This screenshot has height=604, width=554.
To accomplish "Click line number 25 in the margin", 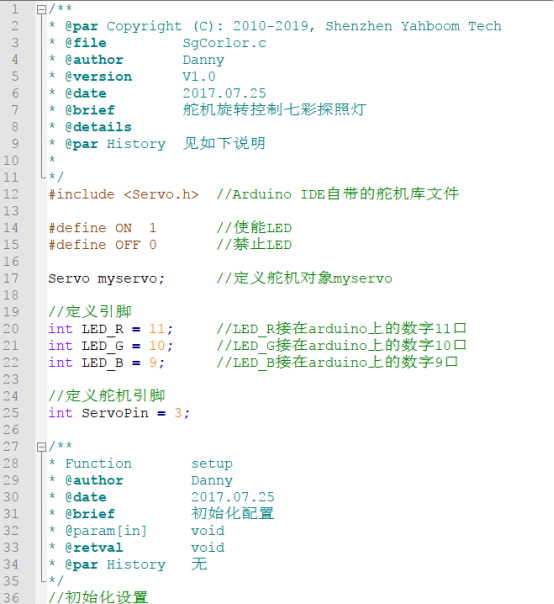I will point(11,413).
